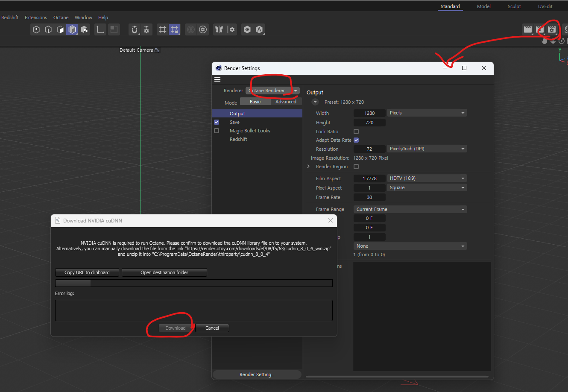568x392 pixels.
Task: Open the Renderer dropdown (Octane Renderer)
Action: click(x=272, y=91)
